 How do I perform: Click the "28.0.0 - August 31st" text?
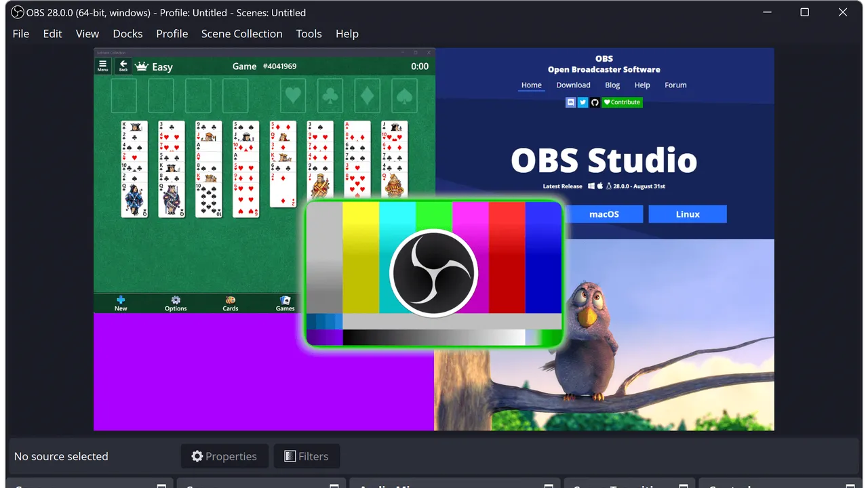pos(639,186)
